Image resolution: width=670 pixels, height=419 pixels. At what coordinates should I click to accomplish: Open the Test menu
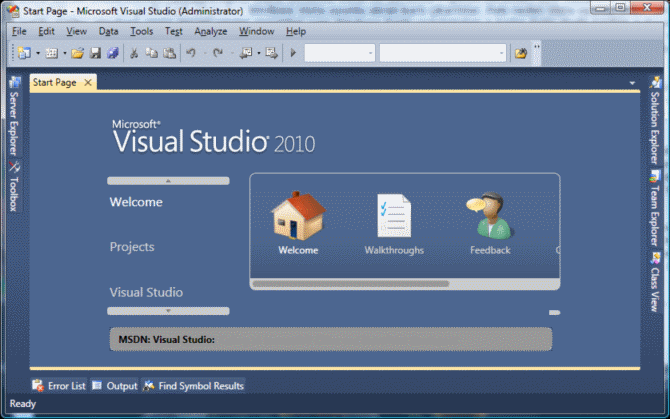[x=173, y=31]
